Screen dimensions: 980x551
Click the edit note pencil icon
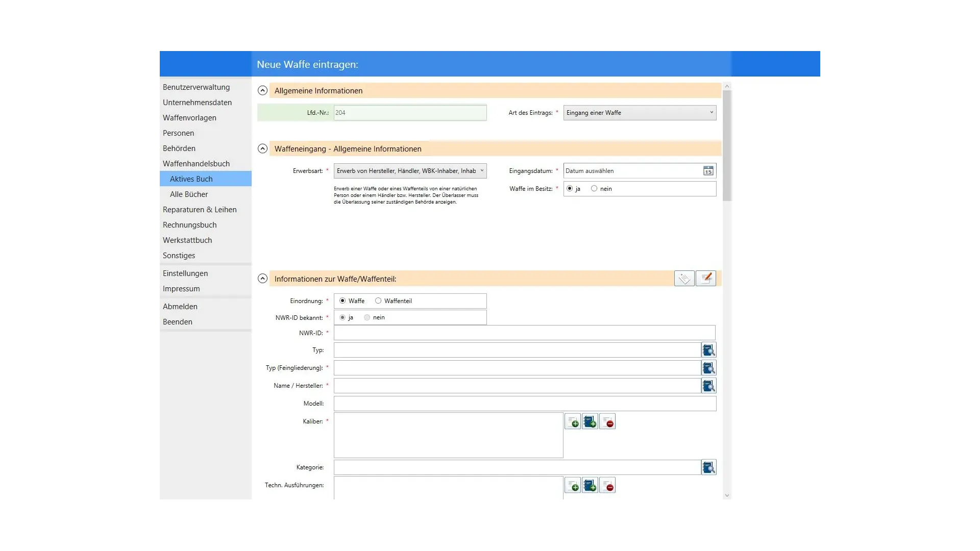point(706,279)
